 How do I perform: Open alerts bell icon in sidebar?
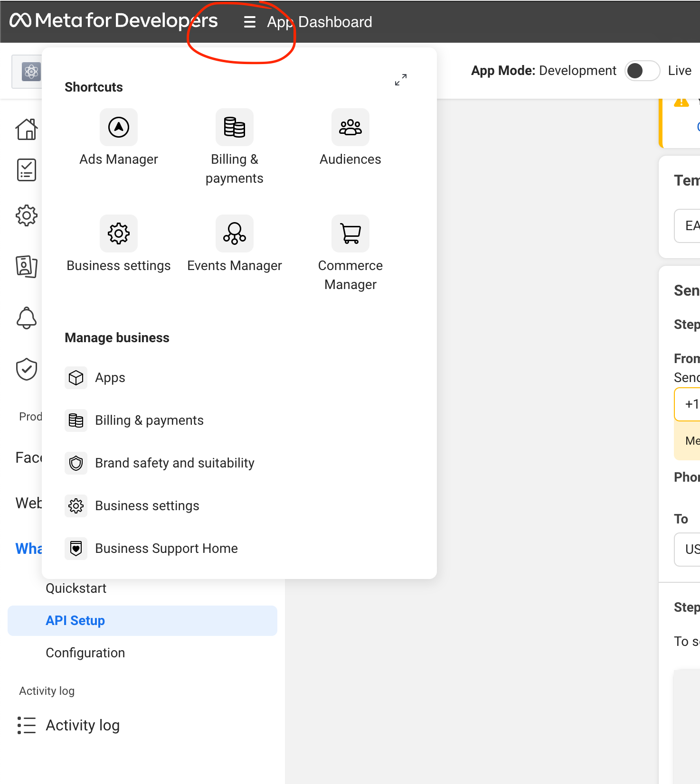tap(27, 317)
